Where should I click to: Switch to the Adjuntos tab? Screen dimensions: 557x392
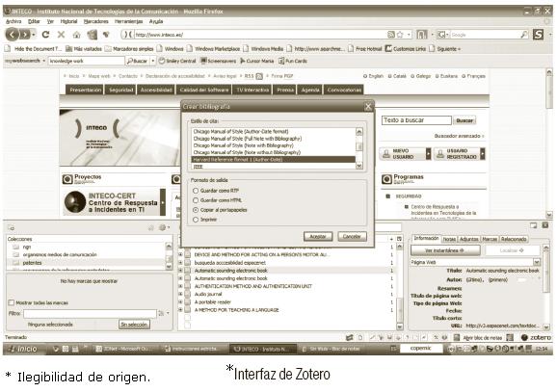coord(468,239)
